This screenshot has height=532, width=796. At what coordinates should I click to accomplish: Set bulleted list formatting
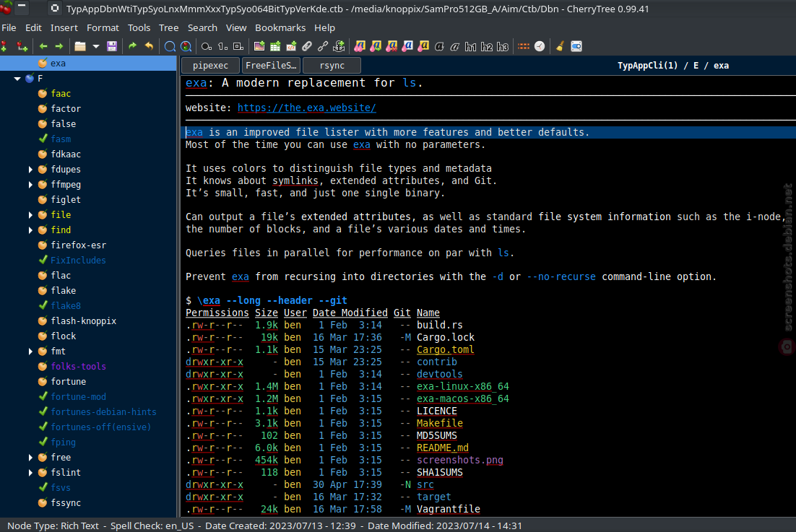206,46
